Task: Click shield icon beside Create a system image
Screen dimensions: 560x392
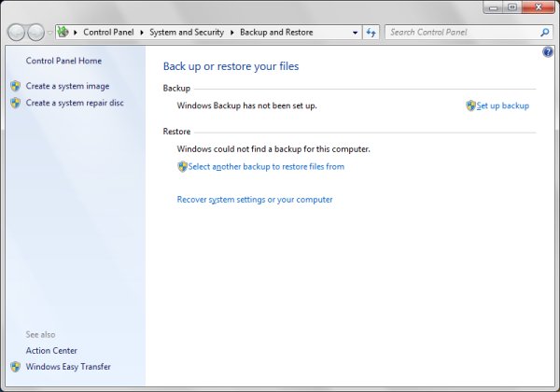Action: coord(15,86)
